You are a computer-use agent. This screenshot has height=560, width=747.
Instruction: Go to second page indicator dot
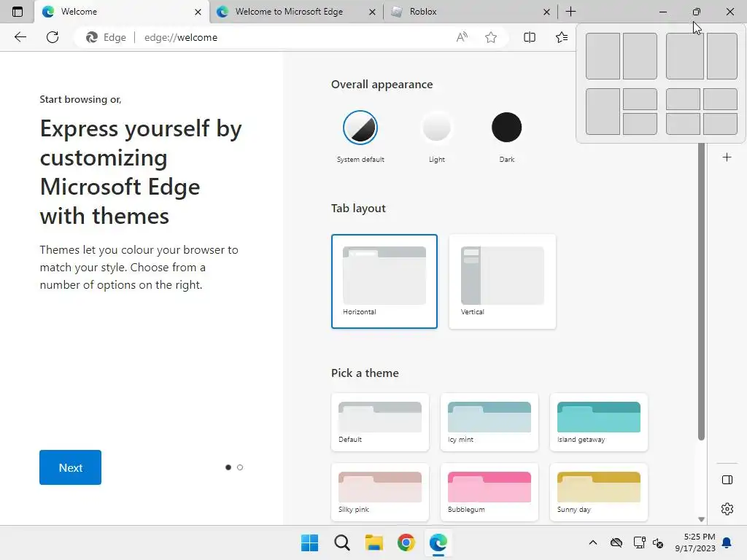(240, 467)
